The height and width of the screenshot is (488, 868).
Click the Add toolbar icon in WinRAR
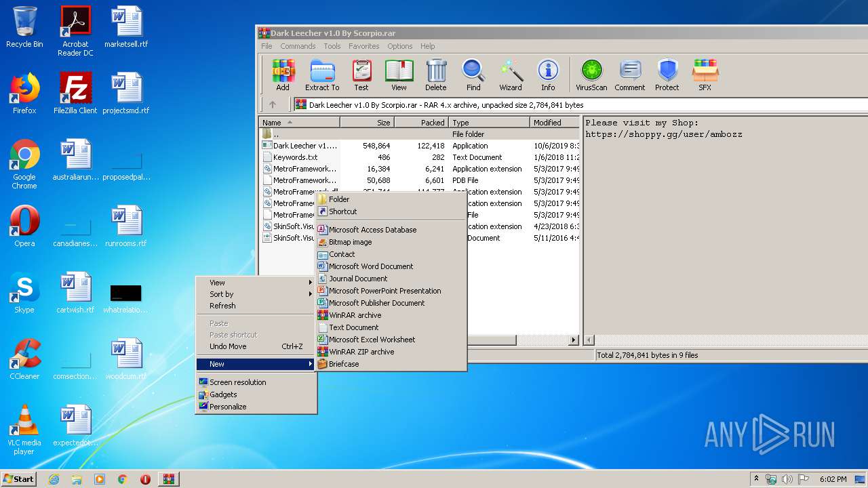click(283, 75)
